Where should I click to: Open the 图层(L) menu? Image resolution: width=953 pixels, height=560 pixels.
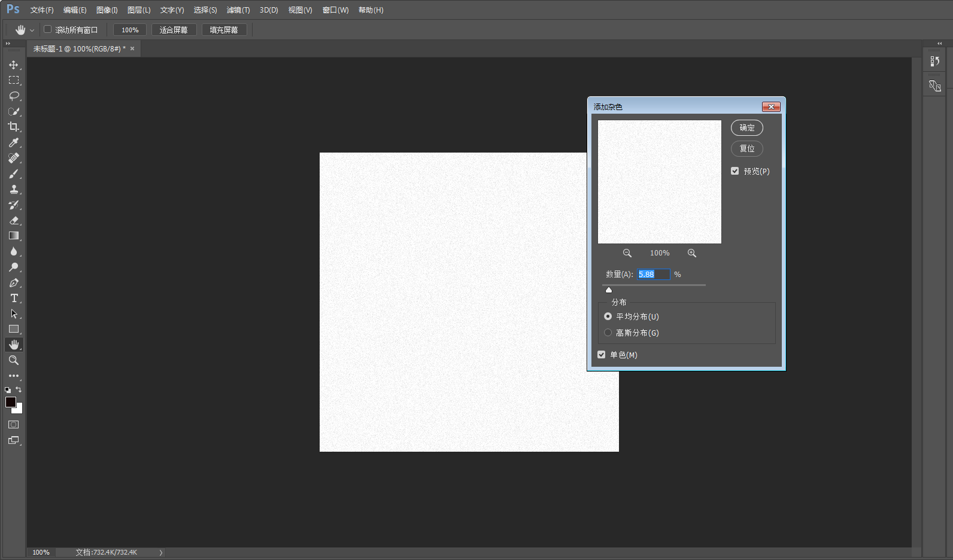click(139, 10)
